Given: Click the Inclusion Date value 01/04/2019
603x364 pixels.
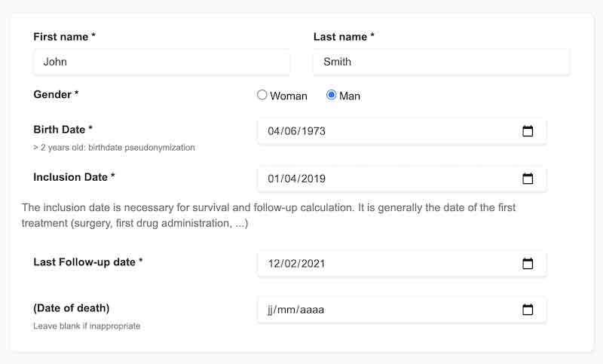Looking at the screenshot, I should [296, 179].
